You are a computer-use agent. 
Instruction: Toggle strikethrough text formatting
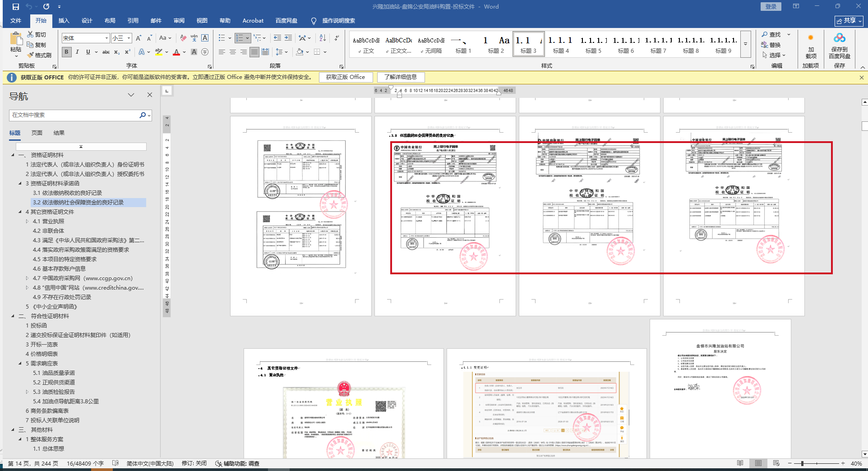coord(106,52)
